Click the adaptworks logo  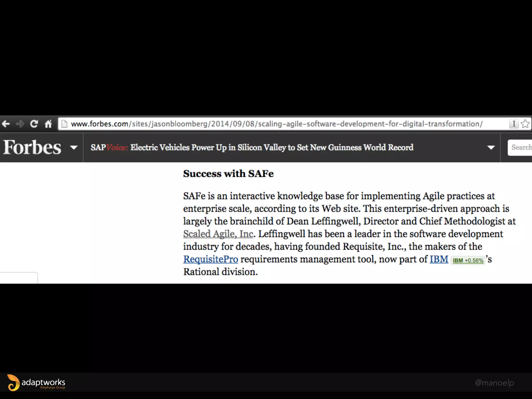pyautogui.click(x=36, y=383)
